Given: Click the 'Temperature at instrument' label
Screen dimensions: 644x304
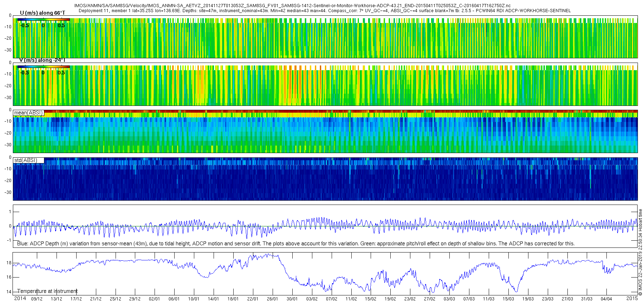Looking at the screenshot, I should click(x=47, y=291).
